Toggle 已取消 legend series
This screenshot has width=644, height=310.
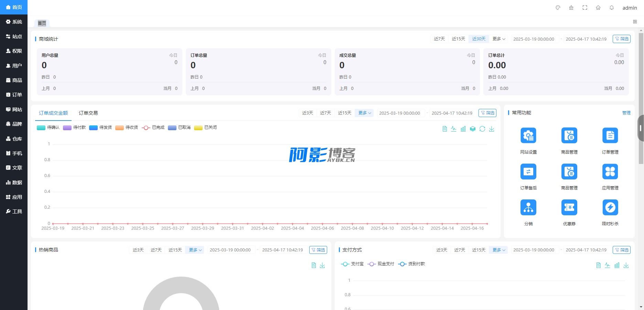[x=179, y=127]
